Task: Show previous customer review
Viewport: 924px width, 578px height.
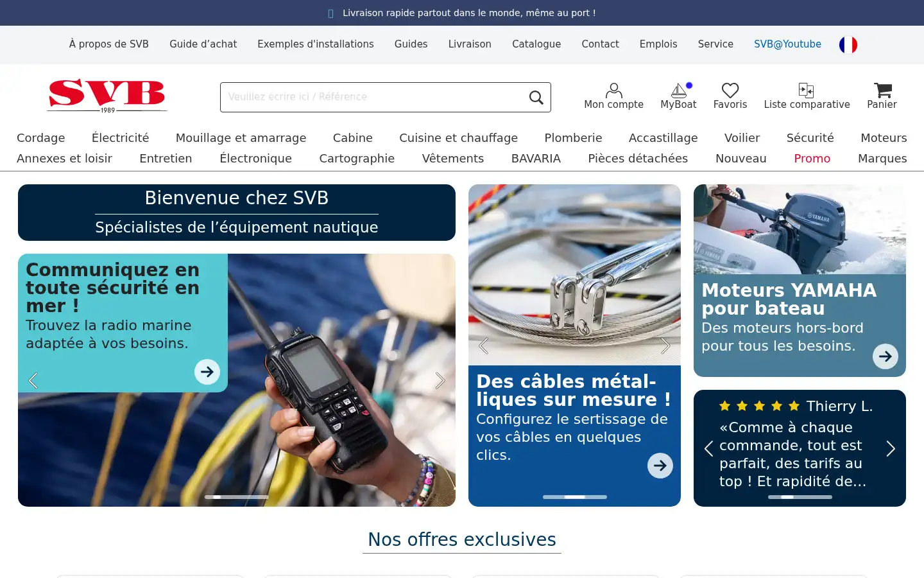Action: [x=709, y=448]
